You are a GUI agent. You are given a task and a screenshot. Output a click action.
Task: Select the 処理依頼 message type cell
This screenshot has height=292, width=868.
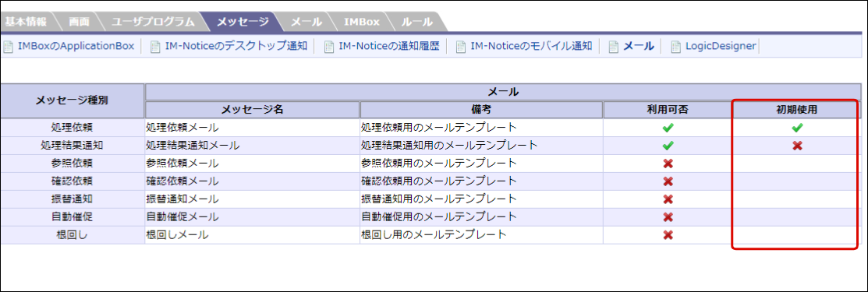click(73, 128)
